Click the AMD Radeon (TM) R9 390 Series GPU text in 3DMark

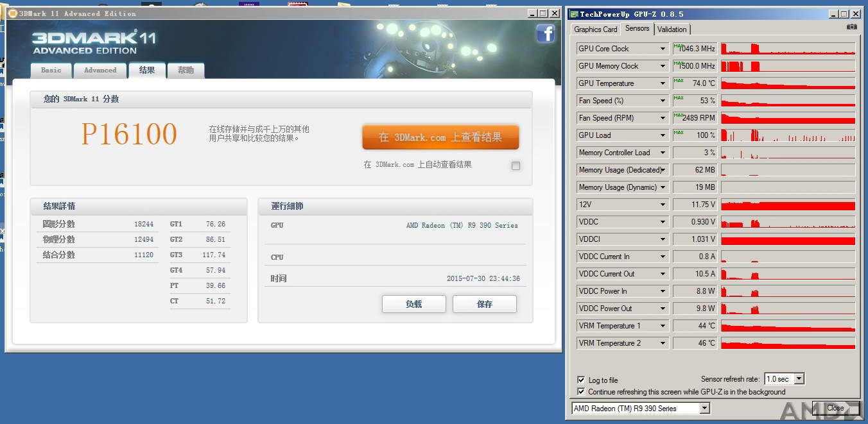click(x=462, y=226)
